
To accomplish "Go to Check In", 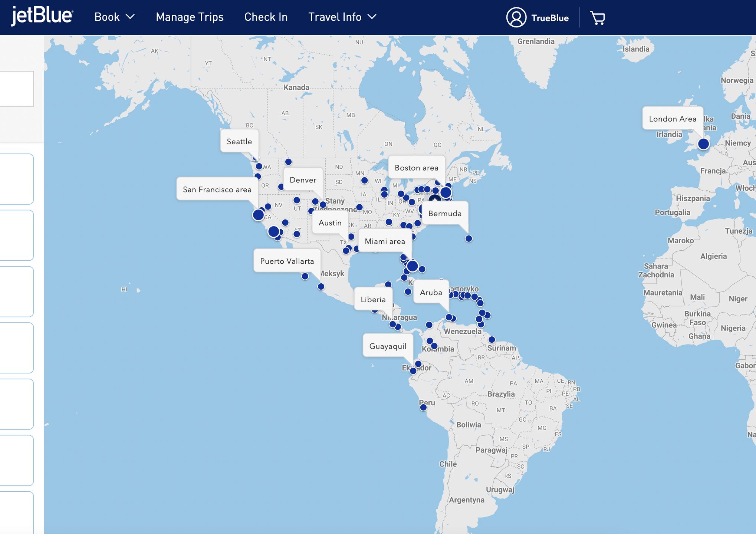I will coord(266,17).
